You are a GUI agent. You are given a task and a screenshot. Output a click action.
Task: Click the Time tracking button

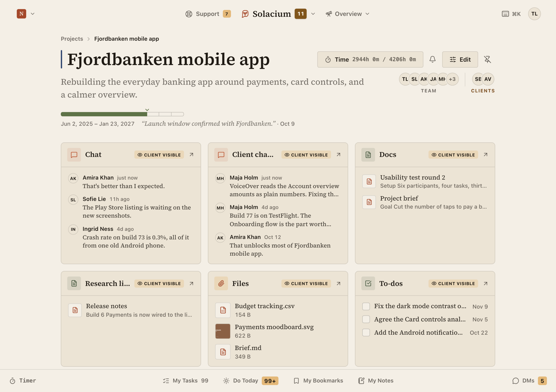coord(370,59)
